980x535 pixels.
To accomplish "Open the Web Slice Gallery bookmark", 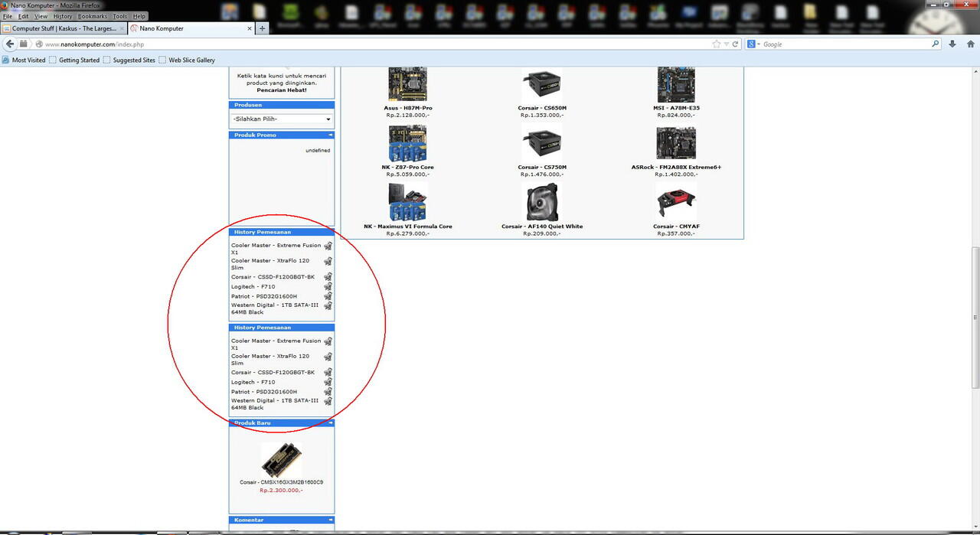I will pos(187,60).
